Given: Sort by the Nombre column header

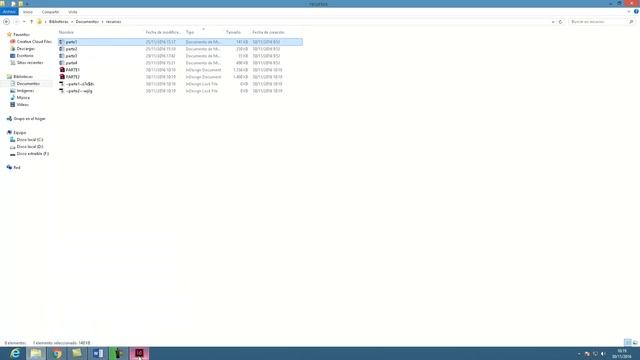Looking at the screenshot, I should click(x=66, y=32).
